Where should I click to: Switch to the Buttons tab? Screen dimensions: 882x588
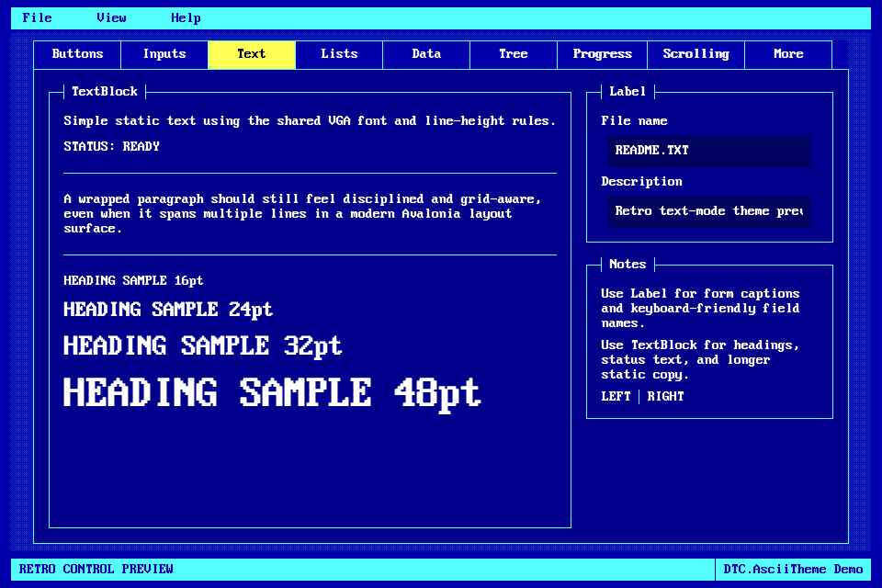click(x=77, y=54)
